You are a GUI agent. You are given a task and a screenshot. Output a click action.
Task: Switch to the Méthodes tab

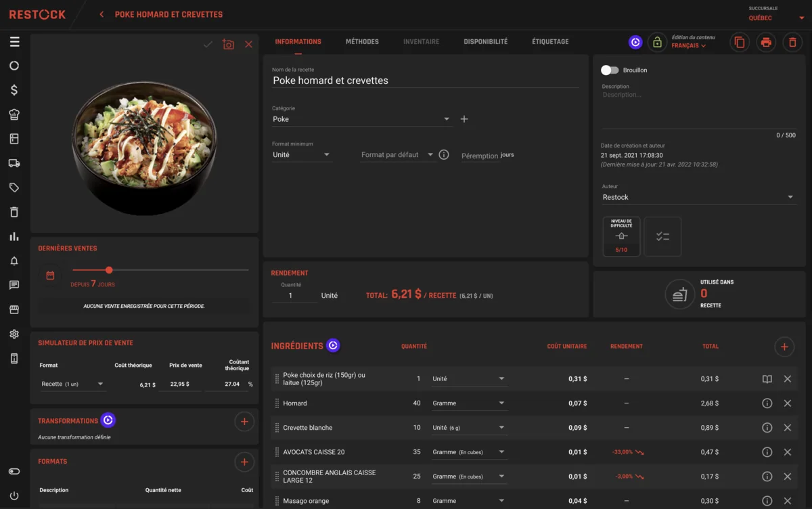pyautogui.click(x=362, y=41)
